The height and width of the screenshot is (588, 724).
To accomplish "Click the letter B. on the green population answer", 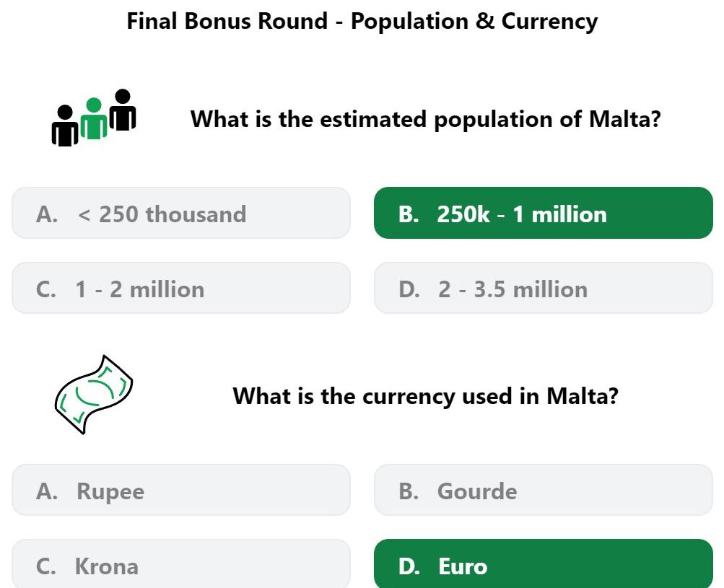I will (409, 214).
